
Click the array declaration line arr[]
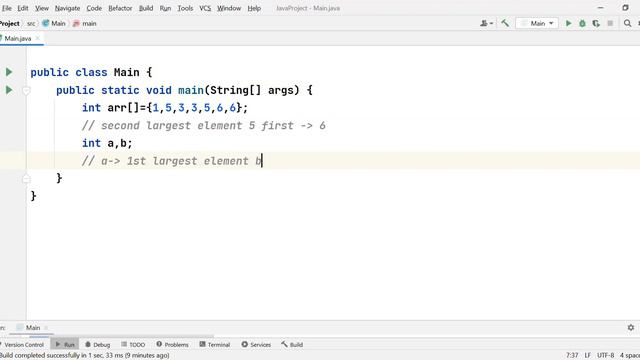click(x=165, y=108)
